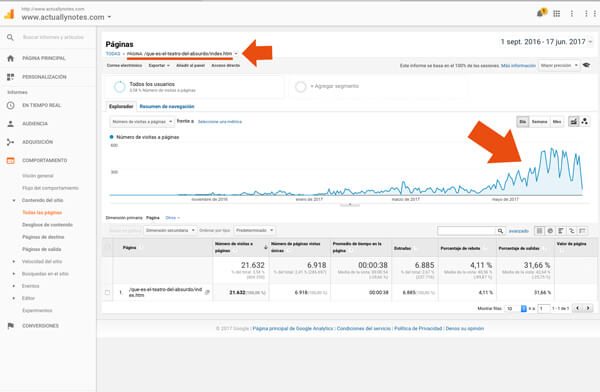Go to next table page arrow
This screenshot has width=600, height=392.
(588, 308)
